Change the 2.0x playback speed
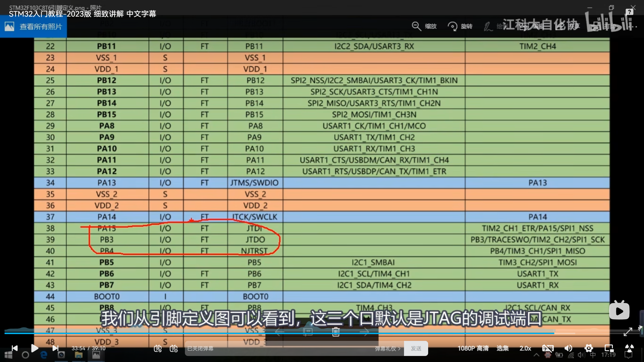The image size is (644, 362). (525, 348)
